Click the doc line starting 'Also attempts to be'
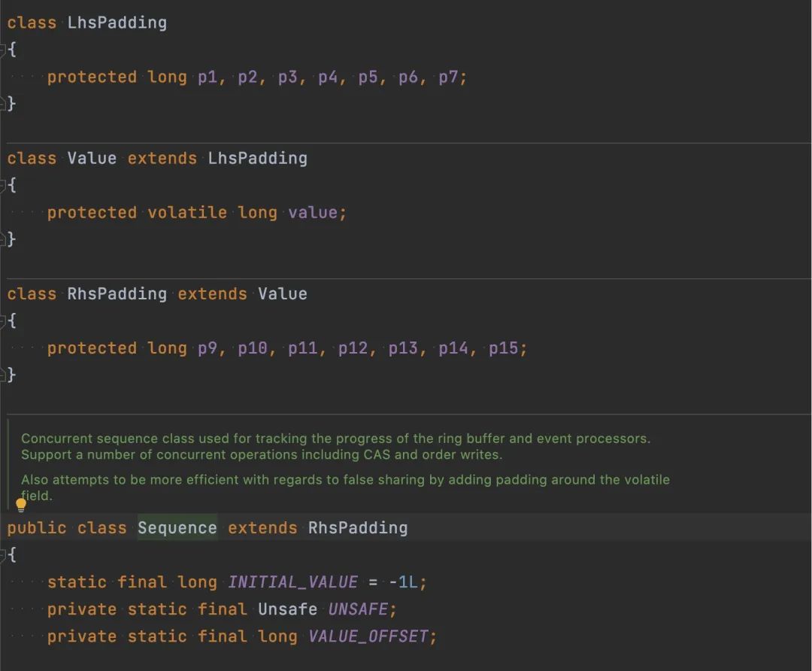812x671 pixels. [x=345, y=480]
